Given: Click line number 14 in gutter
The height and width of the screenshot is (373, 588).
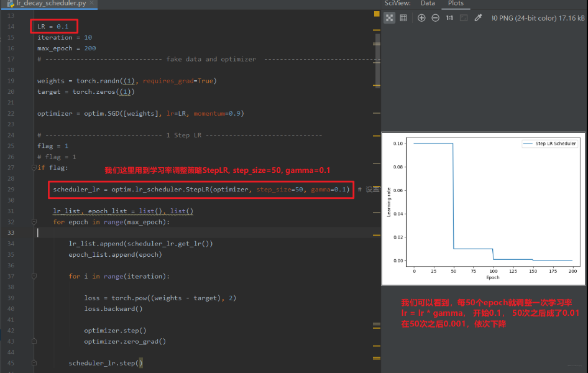Looking at the screenshot, I should coord(11,27).
